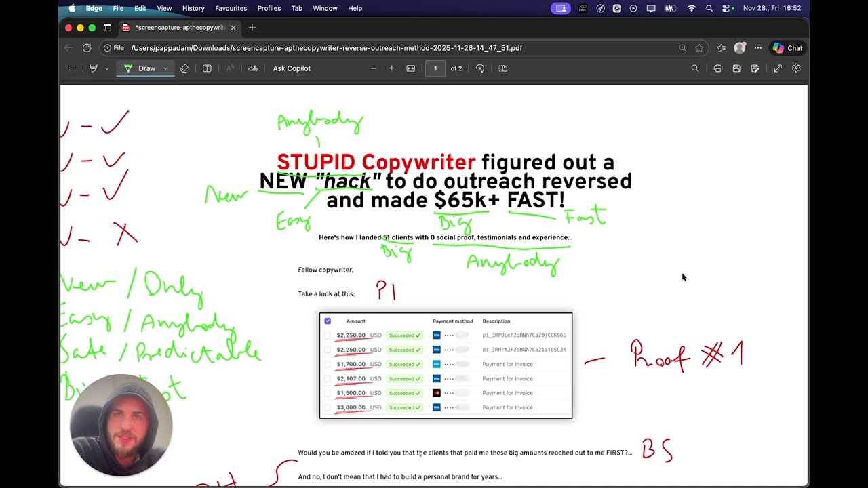Open the PDF table of contents
The image size is (868, 488).
click(71, 68)
